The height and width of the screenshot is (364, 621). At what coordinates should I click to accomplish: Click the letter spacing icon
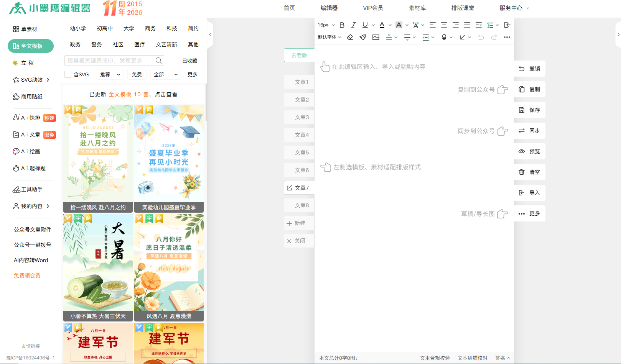coord(416,25)
